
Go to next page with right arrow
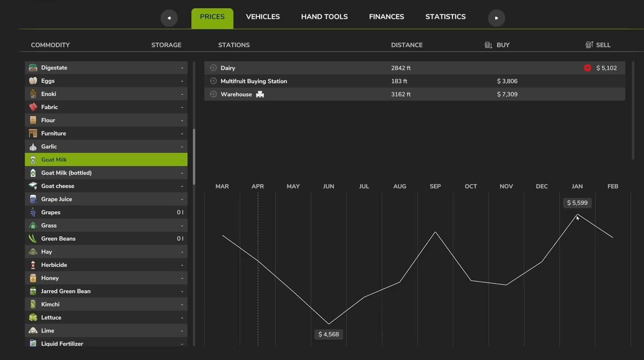tap(497, 18)
